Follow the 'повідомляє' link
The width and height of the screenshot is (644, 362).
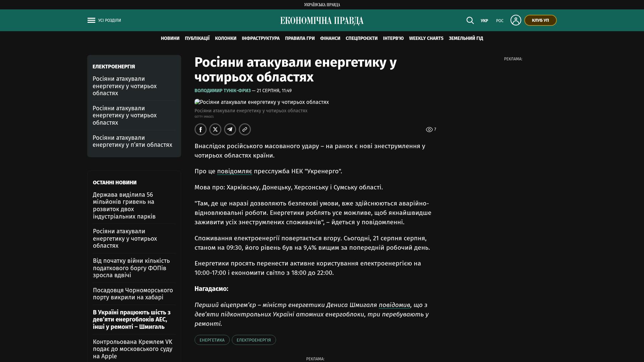click(234, 171)
